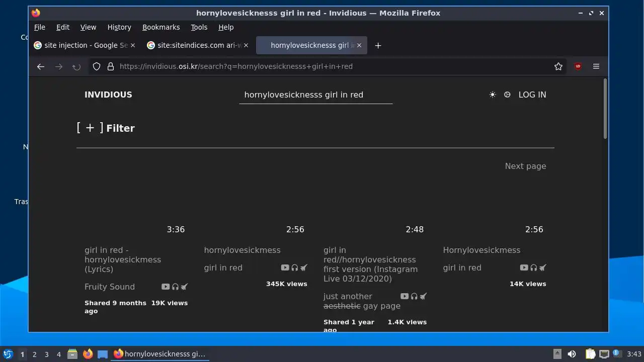Click headphones icon for Instagram Live version video
Screen dimensions: 644x362
click(x=414, y=296)
